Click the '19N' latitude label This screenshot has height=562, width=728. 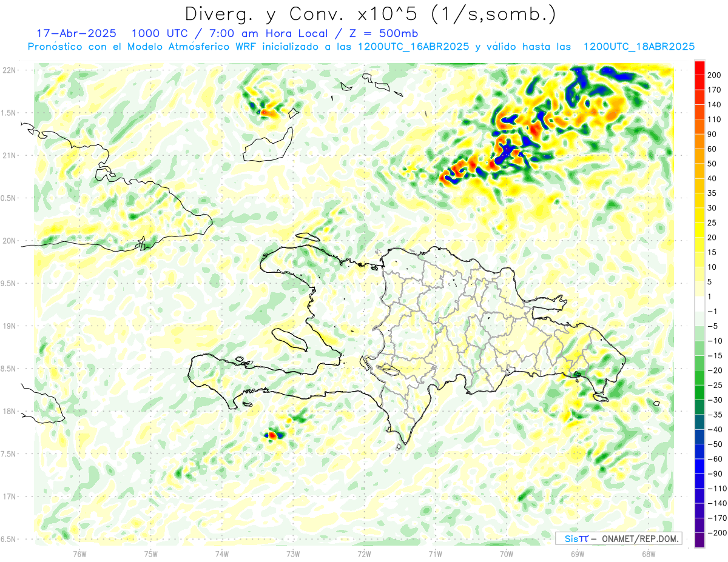(8, 326)
